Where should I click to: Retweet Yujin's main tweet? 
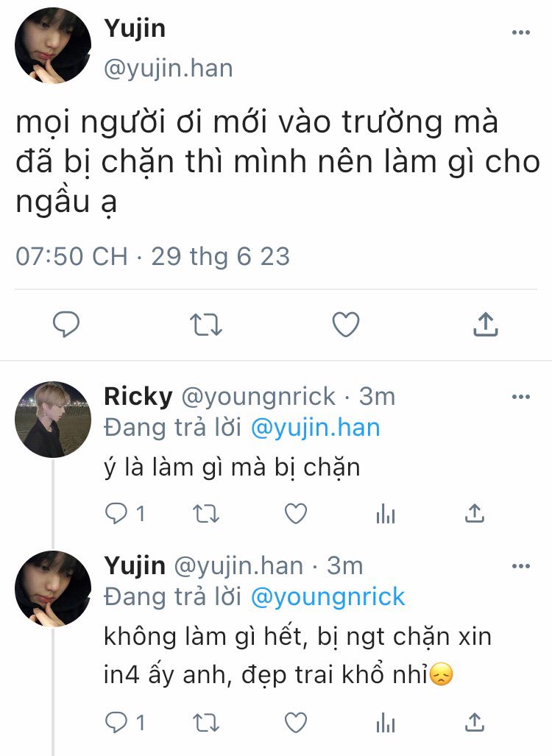click(x=206, y=324)
